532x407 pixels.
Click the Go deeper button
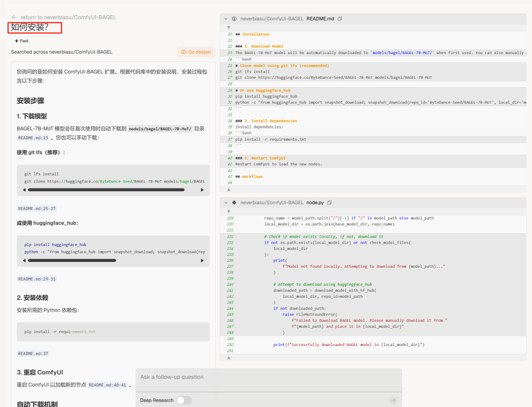coord(196,52)
